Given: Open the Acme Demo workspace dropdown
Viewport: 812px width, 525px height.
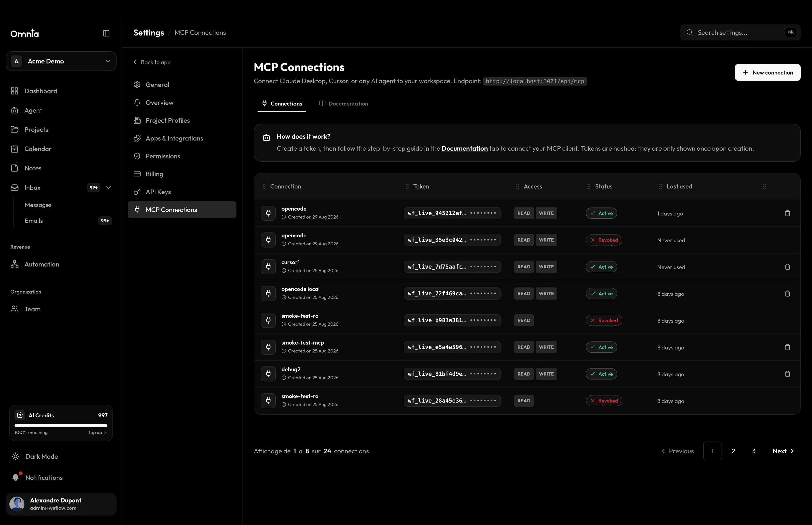Looking at the screenshot, I should click(x=61, y=61).
